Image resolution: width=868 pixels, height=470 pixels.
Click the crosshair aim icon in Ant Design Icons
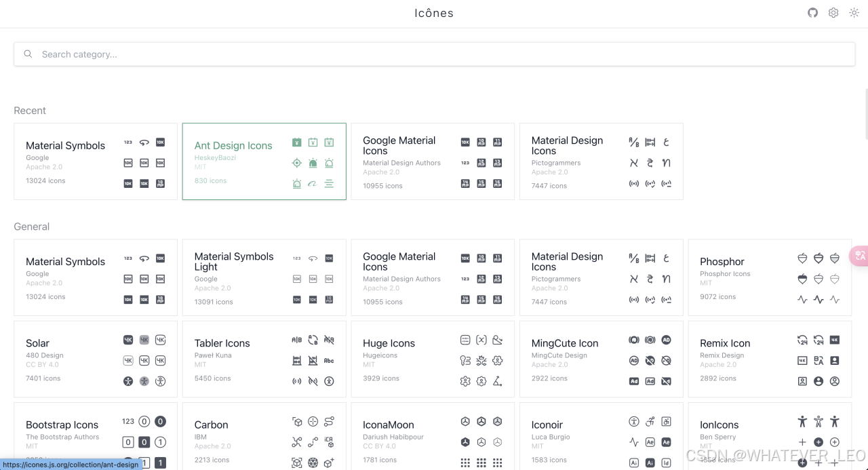(296, 163)
